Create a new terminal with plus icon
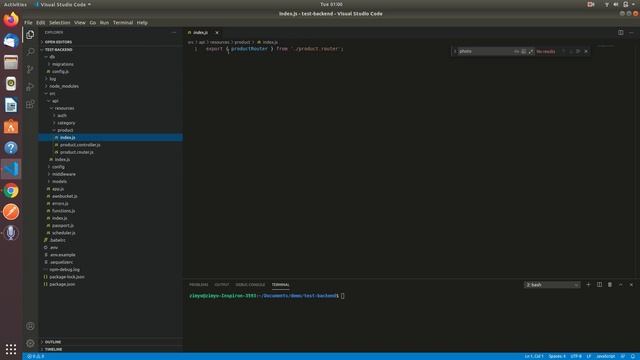This screenshot has width=640, height=360. point(588,284)
